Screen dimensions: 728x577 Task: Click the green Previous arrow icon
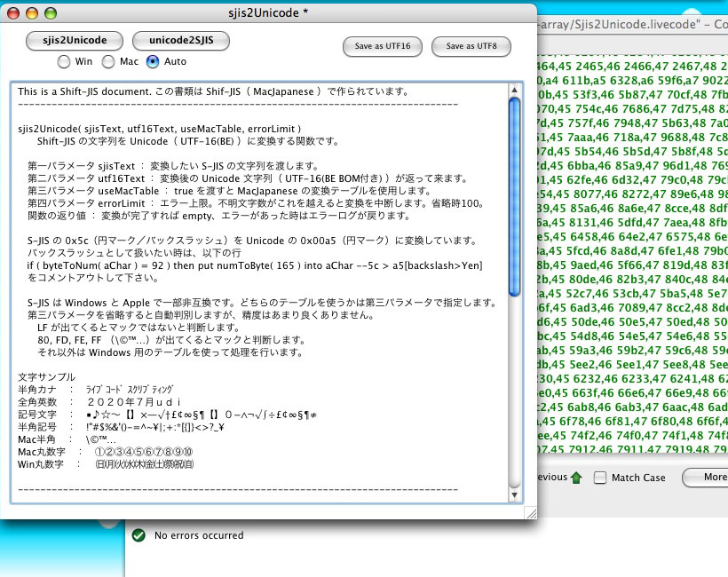pos(576,477)
